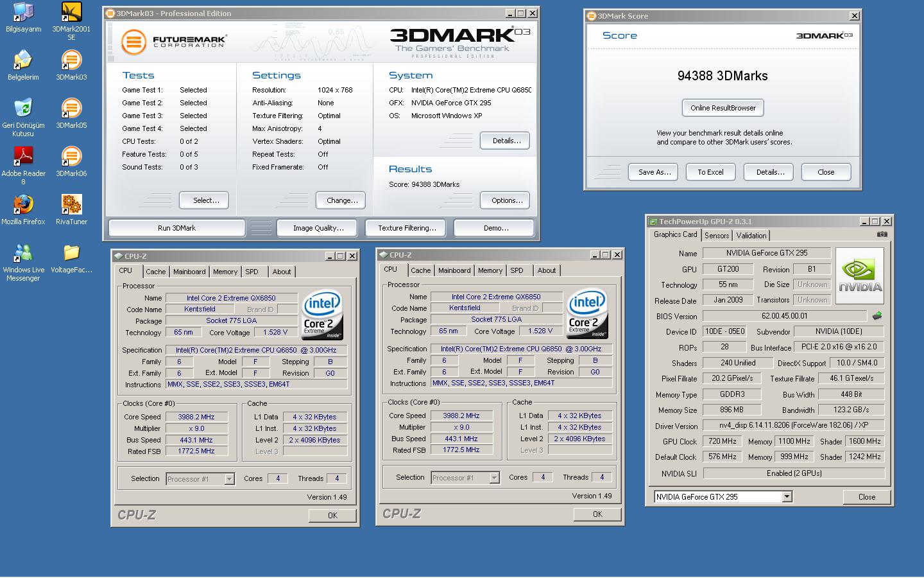
Task: Click OK in right CPU-Z window
Action: 597,514
